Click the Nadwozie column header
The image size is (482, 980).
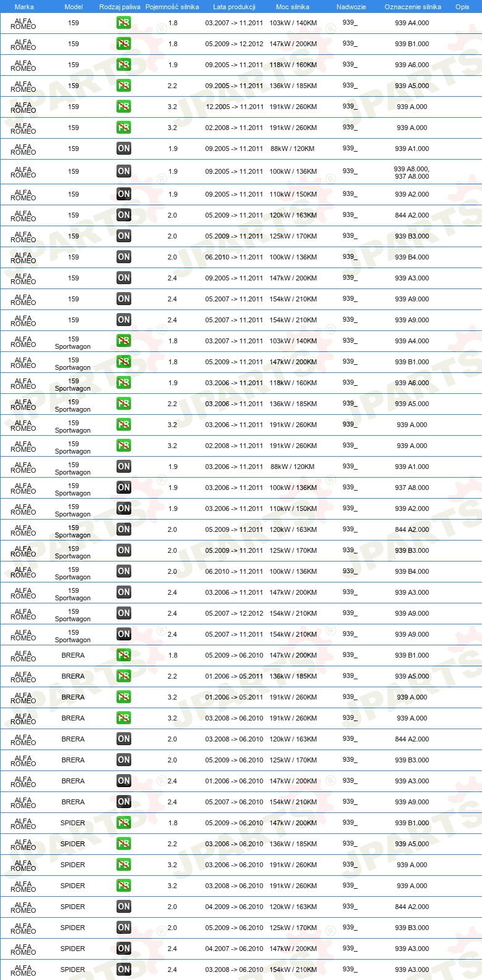(x=351, y=7)
